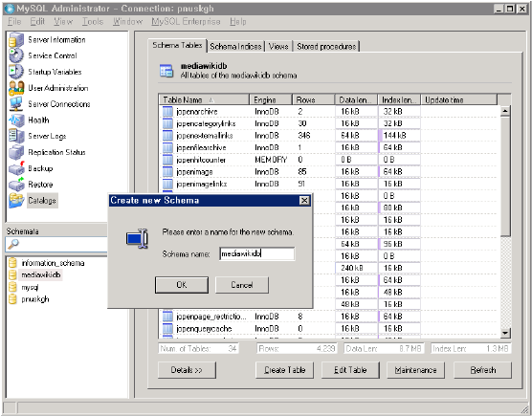The image size is (532, 416).
Task: Click the mysql database icon
Action: click(12, 287)
